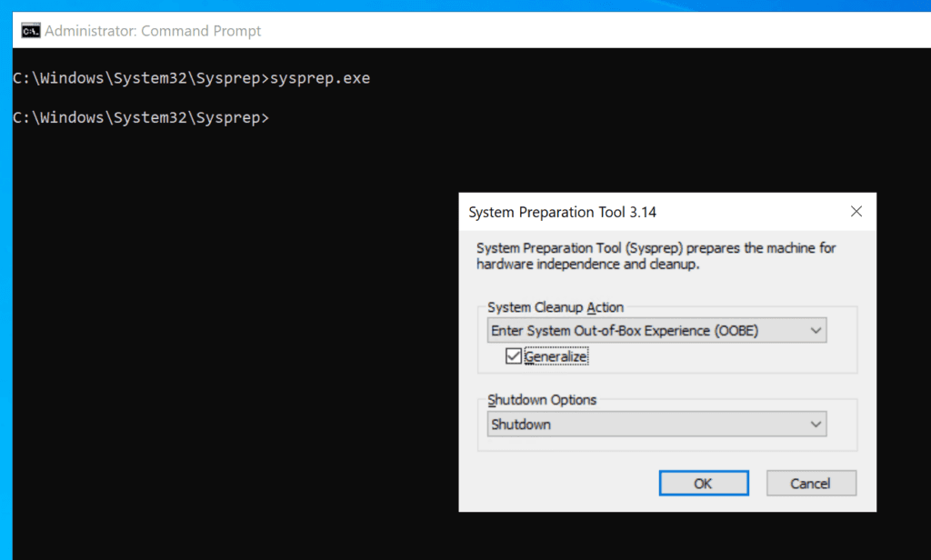The image size is (931, 560).
Task: Toggle the Generalize checkbox
Action: pyautogui.click(x=514, y=357)
